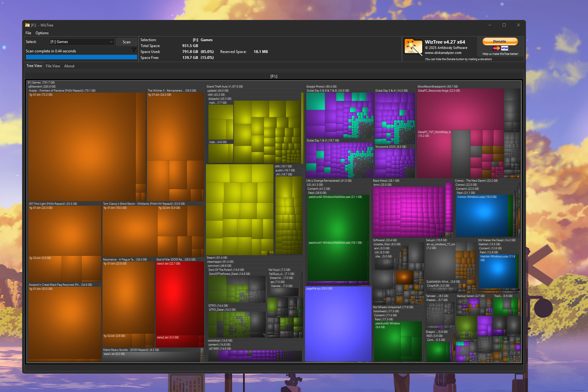Click the blue scan progress bar

81,57
